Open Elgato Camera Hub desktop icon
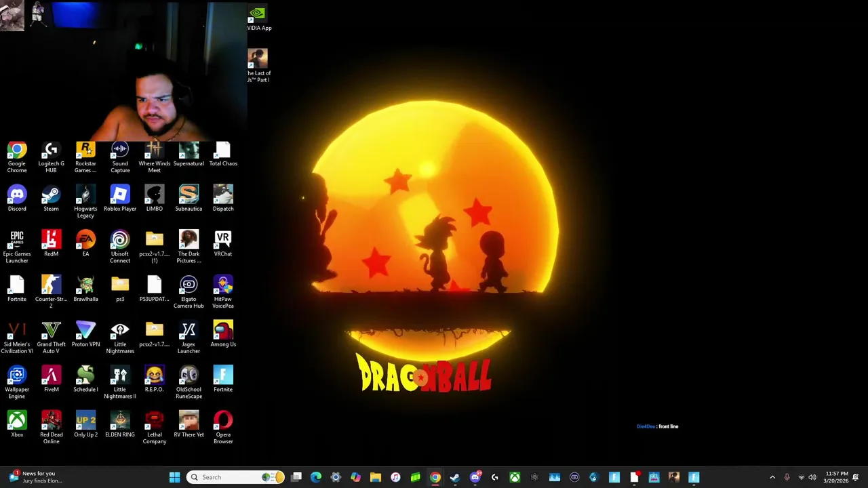868x488 pixels. (189, 293)
